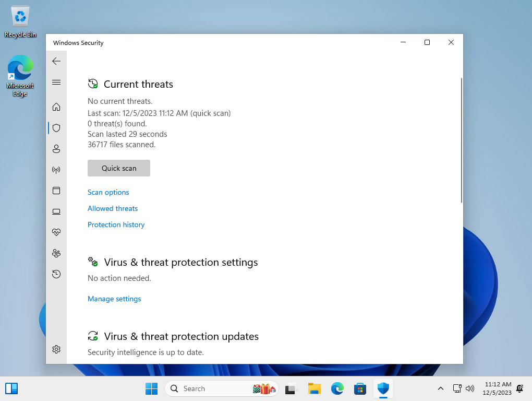This screenshot has height=401, width=532.
Task: Click the window's vertical scrollbar
Action: point(462,140)
